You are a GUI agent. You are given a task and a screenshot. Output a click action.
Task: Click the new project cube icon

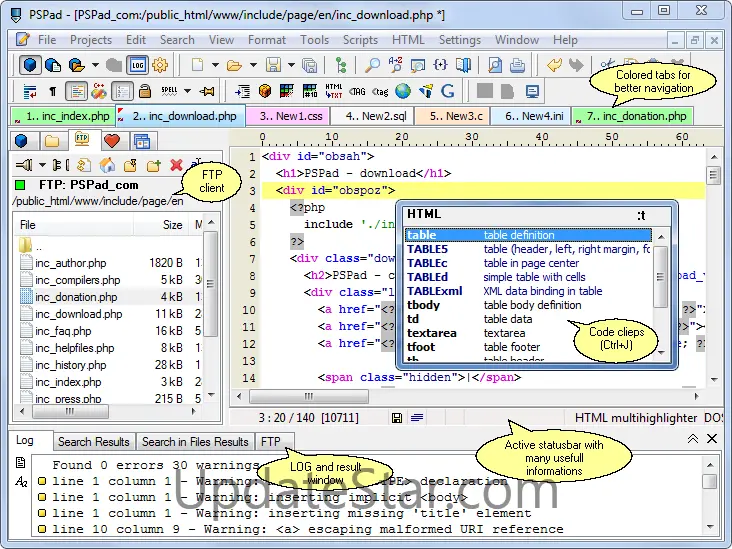[30, 65]
